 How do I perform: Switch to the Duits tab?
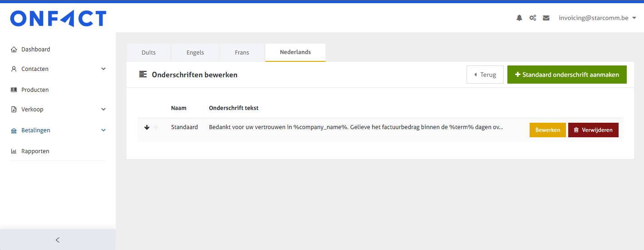[x=148, y=52]
